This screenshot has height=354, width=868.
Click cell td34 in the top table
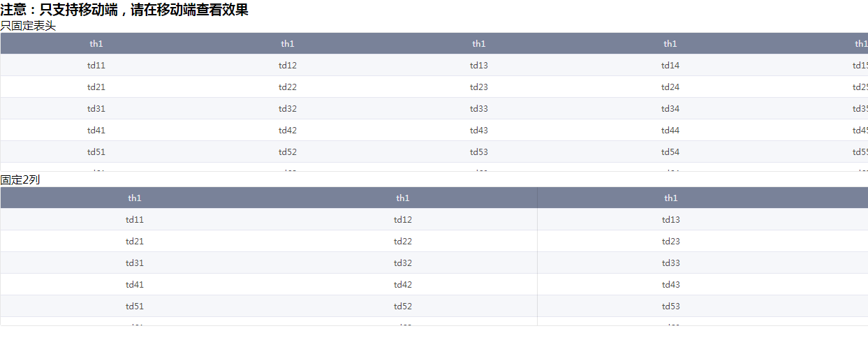670,109
